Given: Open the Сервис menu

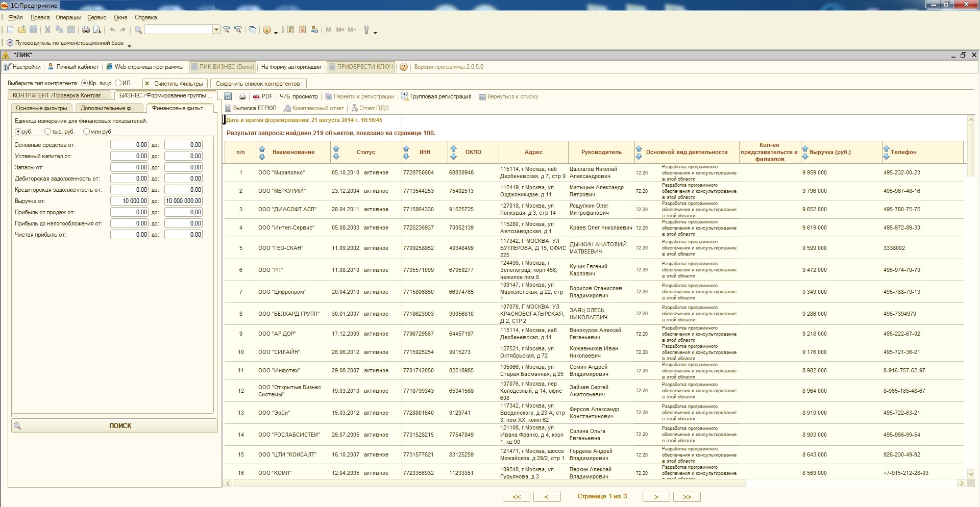Looking at the screenshot, I should coord(97,17).
